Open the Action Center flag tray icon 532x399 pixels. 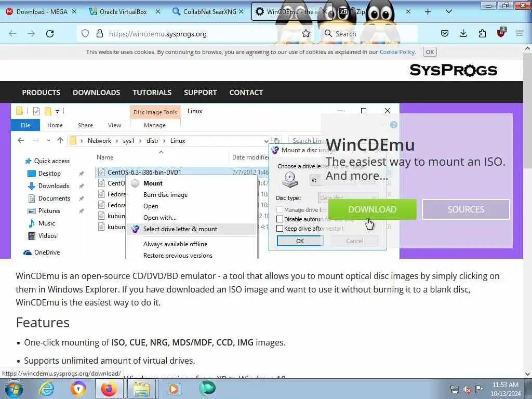[x=479, y=389]
